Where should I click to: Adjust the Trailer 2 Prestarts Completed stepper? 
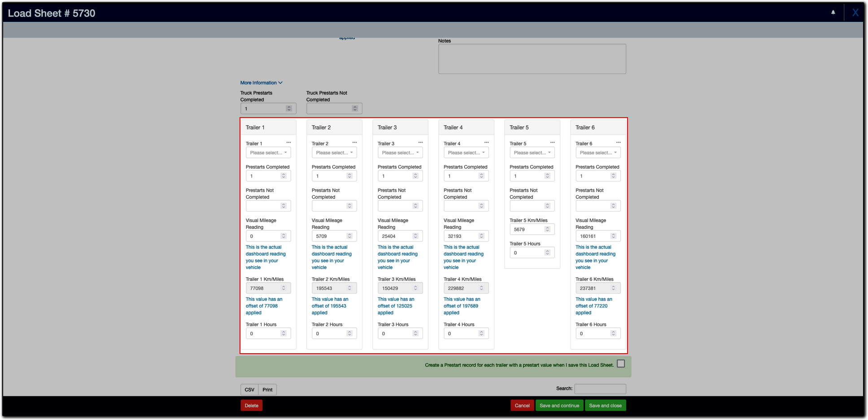[349, 176]
